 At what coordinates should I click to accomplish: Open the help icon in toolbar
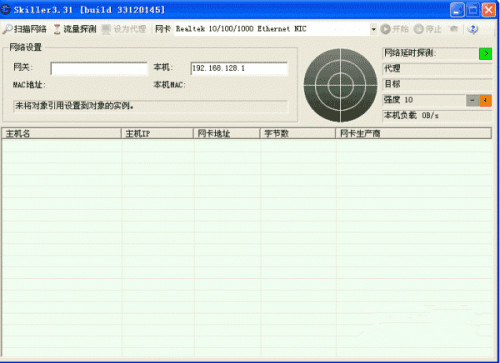click(472, 29)
